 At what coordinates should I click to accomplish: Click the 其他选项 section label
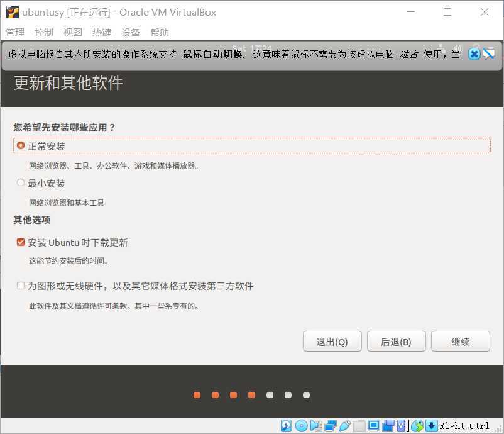32,220
